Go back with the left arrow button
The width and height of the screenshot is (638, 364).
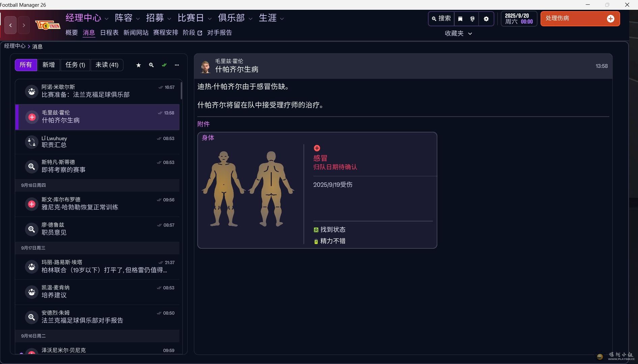tap(11, 25)
